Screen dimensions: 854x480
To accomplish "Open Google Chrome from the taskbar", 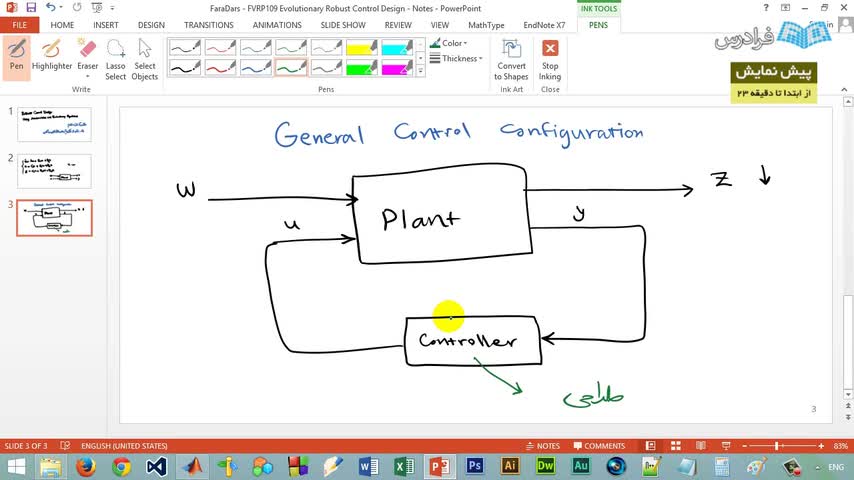I will pyautogui.click(x=121, y=466).
